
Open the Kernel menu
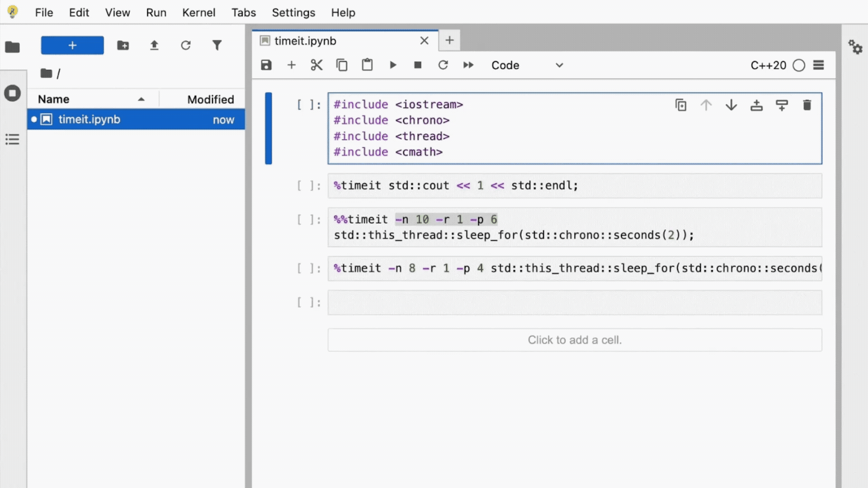pyautogui.click(x=198, y=13)
